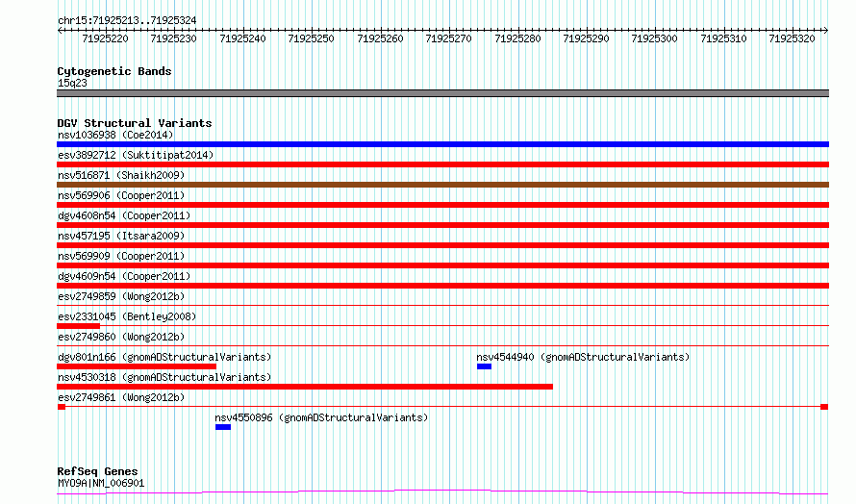Image resolution: width=856 pixels, height=504 pixels.
Task: Open variant nsv569906 (Cooper2011) label
Action: 121,195
